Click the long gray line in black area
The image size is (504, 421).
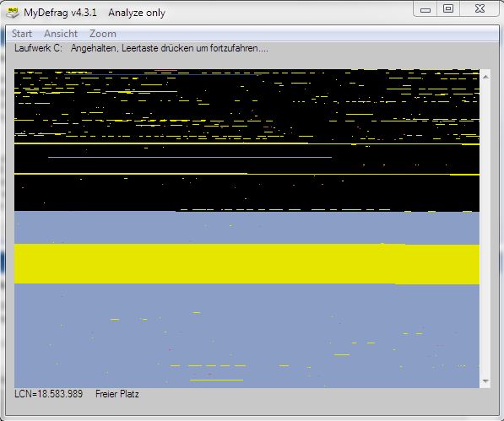(190, 158)
